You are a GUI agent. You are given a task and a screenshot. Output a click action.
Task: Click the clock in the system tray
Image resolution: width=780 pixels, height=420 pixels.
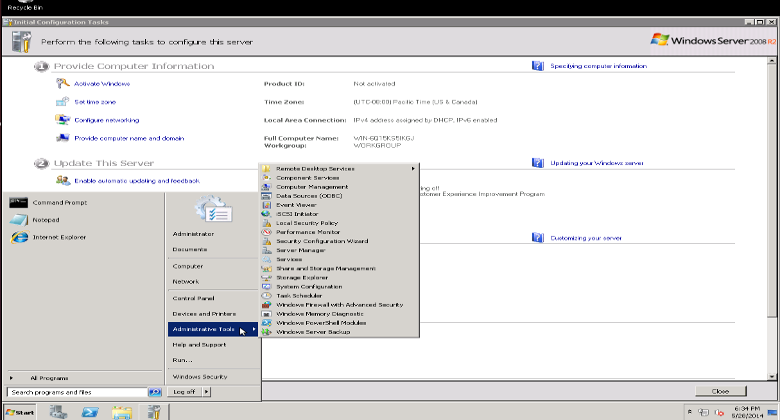747,412
